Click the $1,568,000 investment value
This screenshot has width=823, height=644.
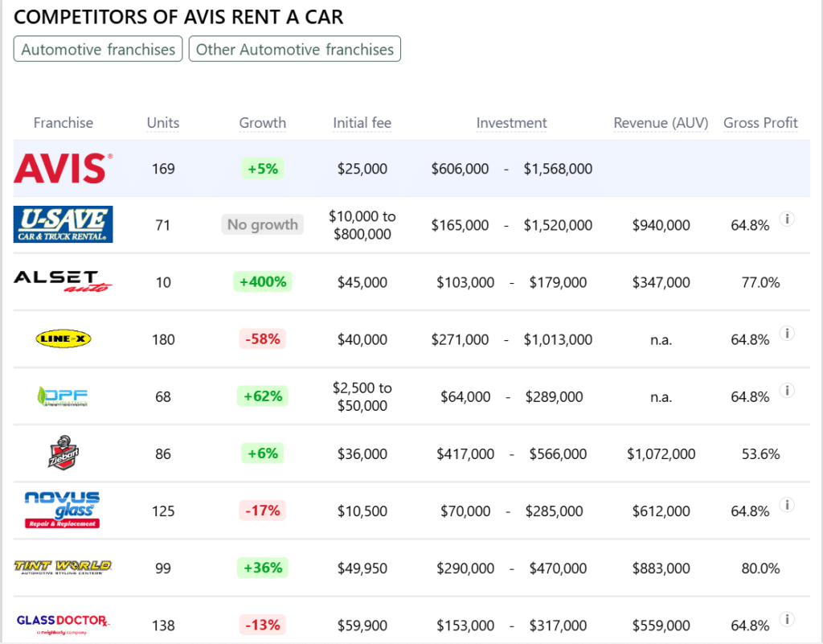point(558,169)
